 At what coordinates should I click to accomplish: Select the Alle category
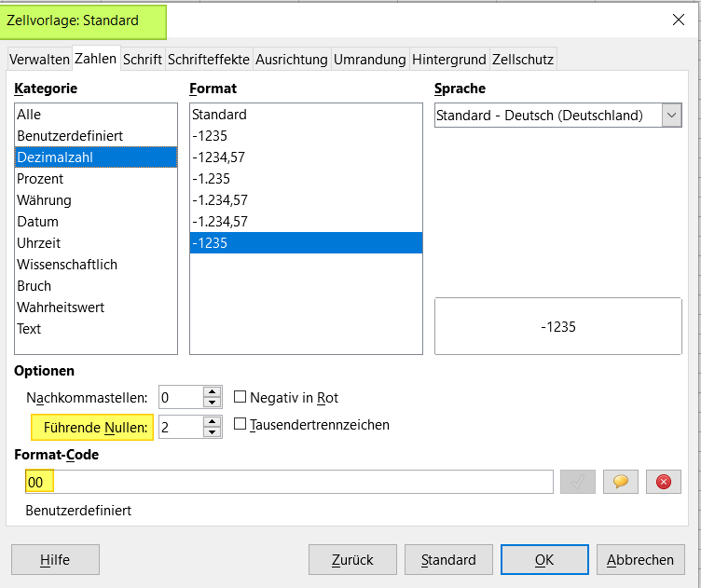pos(96,115)
